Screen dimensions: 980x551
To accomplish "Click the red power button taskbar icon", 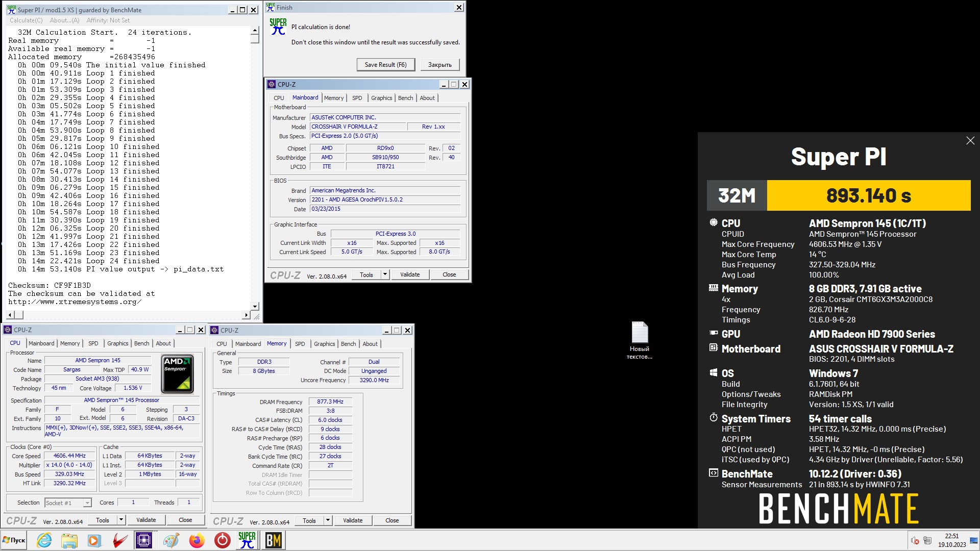I will point(222,540).
